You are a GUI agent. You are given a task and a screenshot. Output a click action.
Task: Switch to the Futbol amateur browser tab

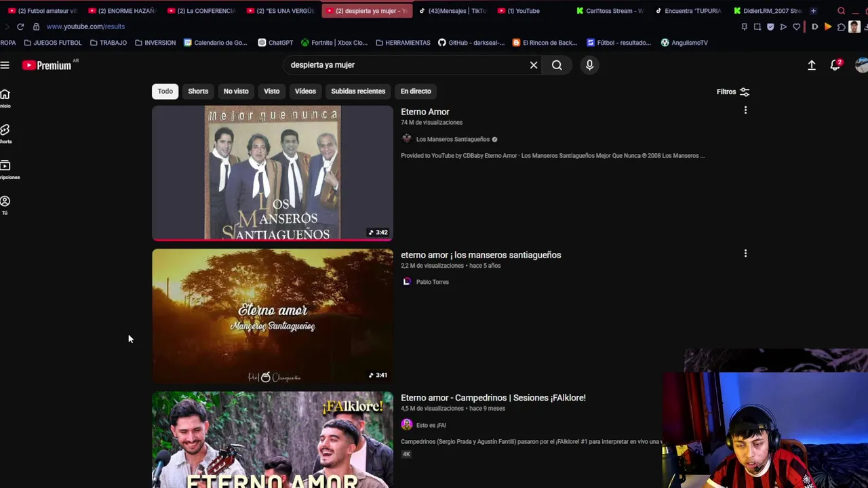[42, 11]
